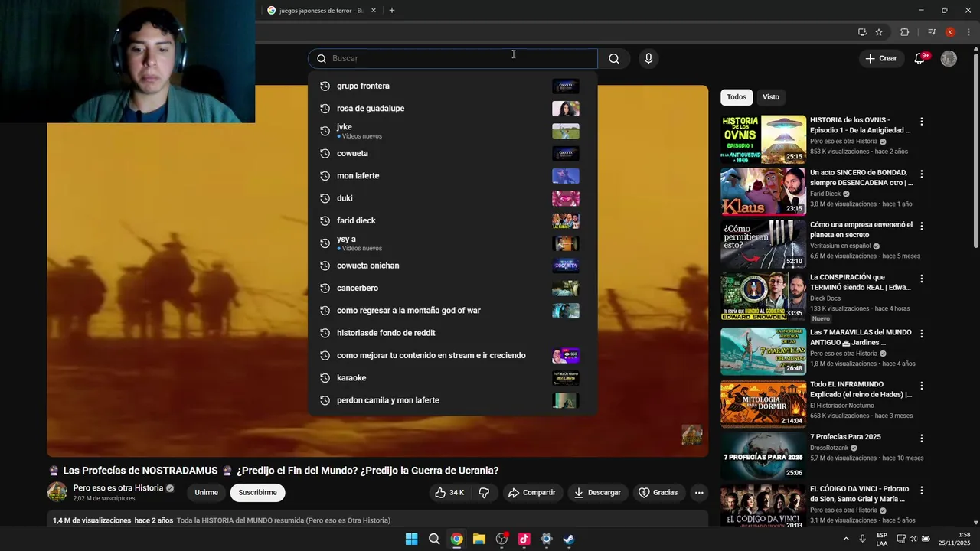Open Chrome media control icon

point(931,32)
